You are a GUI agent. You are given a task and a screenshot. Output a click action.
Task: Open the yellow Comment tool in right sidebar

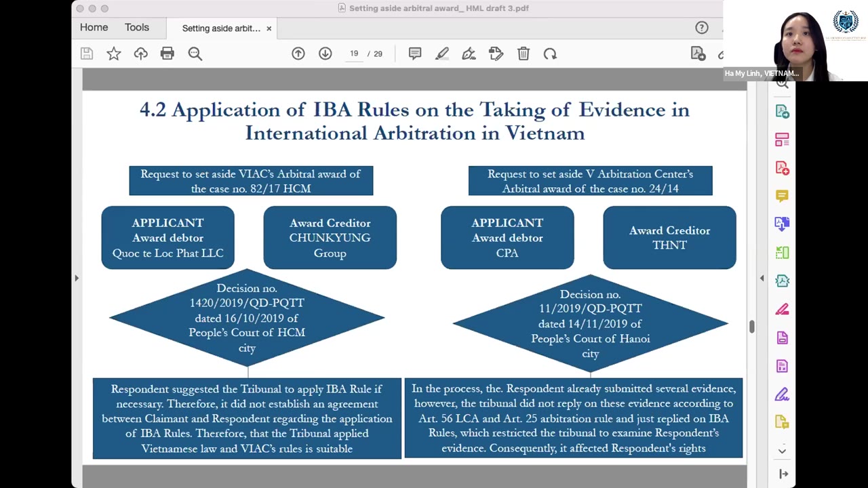pos(782,196)
